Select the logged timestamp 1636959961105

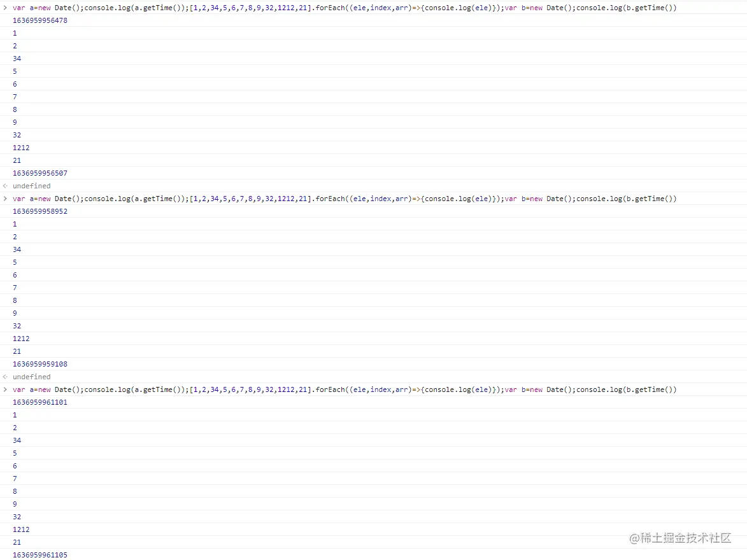pos(40,555)
